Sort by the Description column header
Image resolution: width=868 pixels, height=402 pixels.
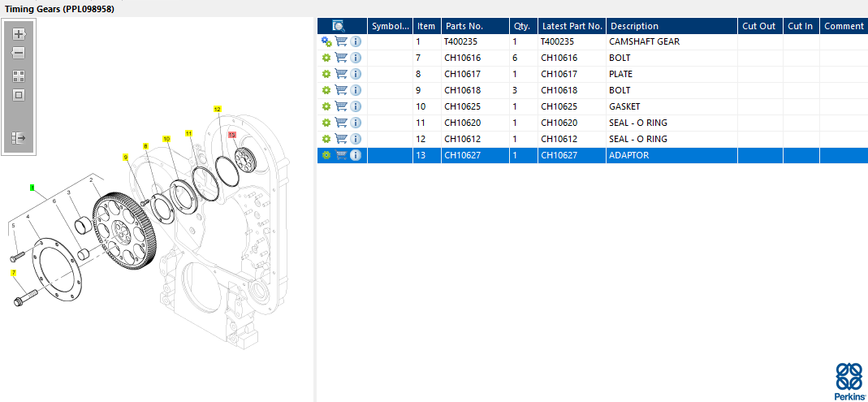[672, 26]
